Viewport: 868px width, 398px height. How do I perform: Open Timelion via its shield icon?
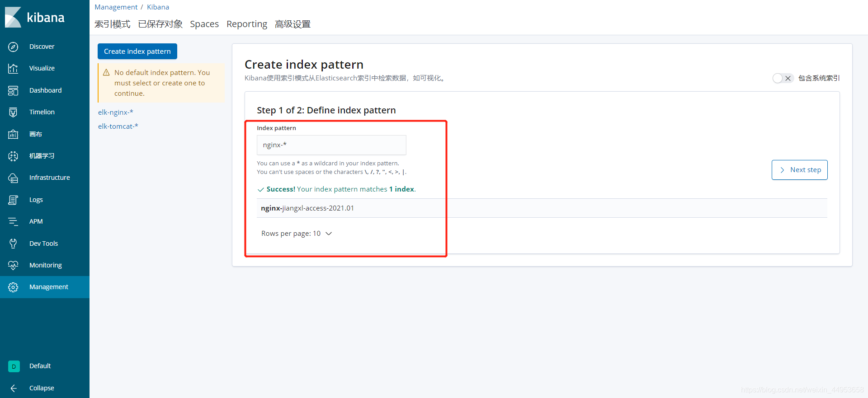coord(13,112)
